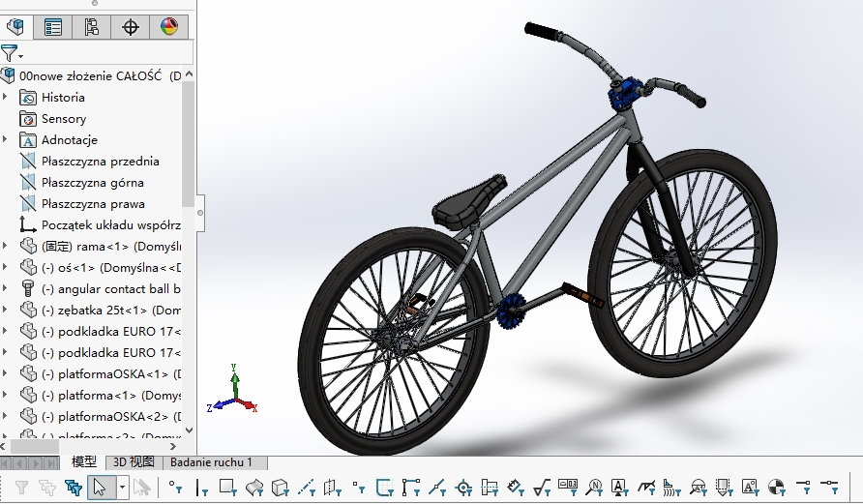
Task: Click the Invert Selection funnels icon
Action: [x=74, y=488]
